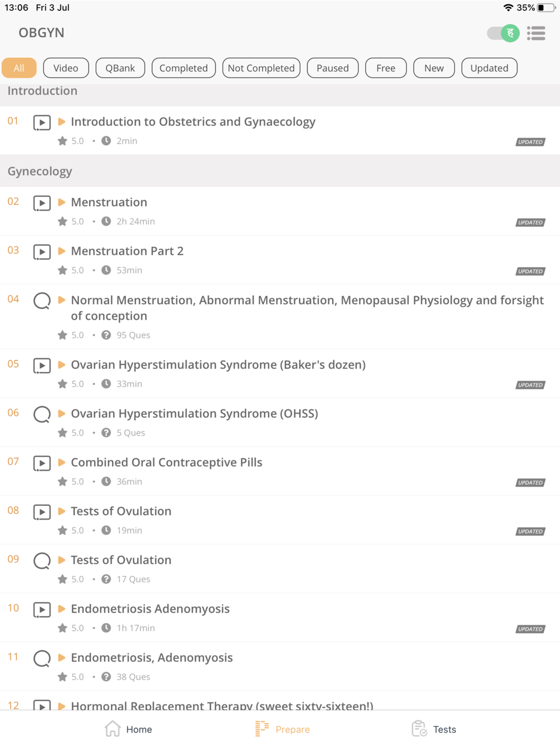Screen dimensions: 560x747
Task: Tap the QBank icon for lesson 04
Action: coord(42,301)
